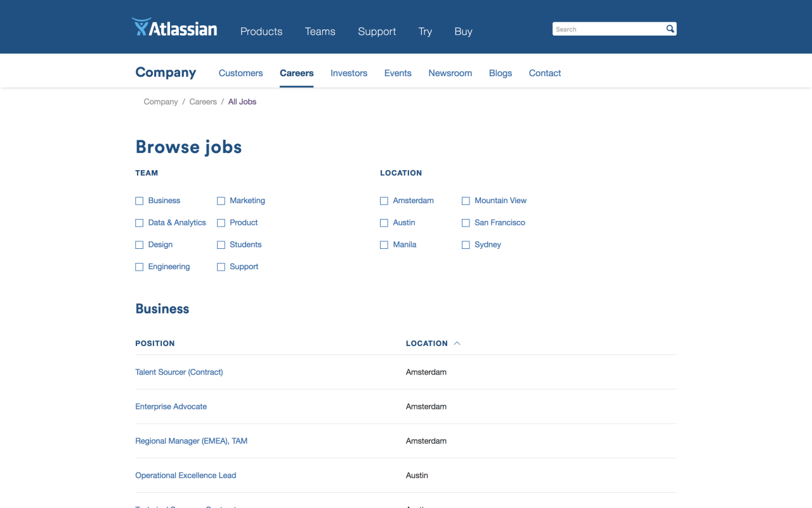Toggle the Mountain View checkbox
Image resolution: width=812 pixels, height=508 pixels.
tap(466, 201)
